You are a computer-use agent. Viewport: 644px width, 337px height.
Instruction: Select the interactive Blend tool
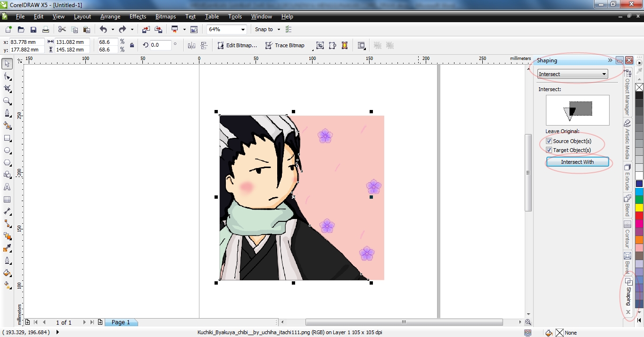coord(7,236)
